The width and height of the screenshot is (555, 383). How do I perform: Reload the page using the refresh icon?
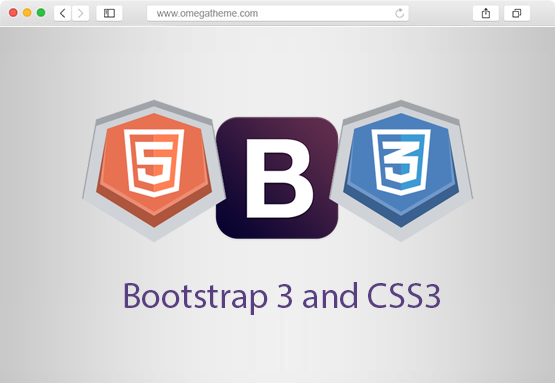399,13
